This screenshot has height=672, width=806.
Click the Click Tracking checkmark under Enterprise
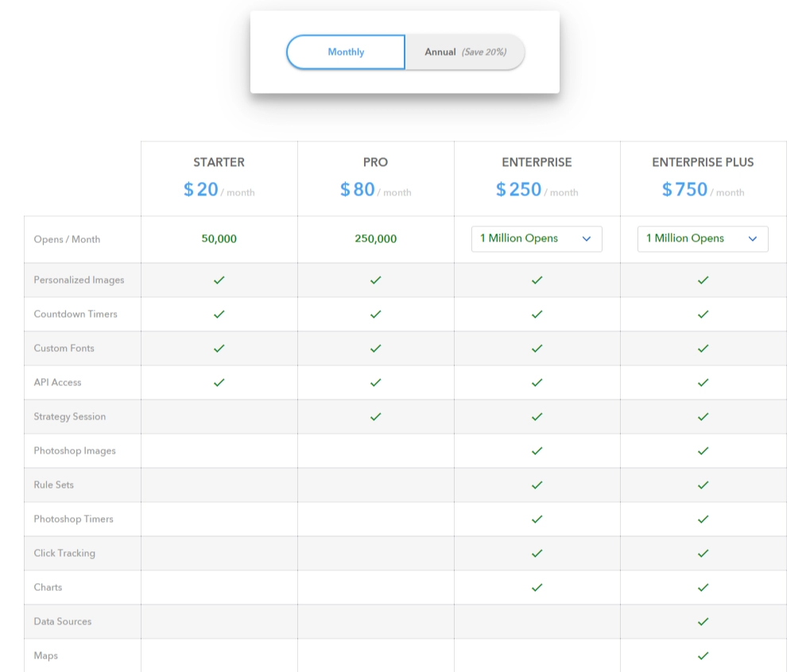coord(537,553)
